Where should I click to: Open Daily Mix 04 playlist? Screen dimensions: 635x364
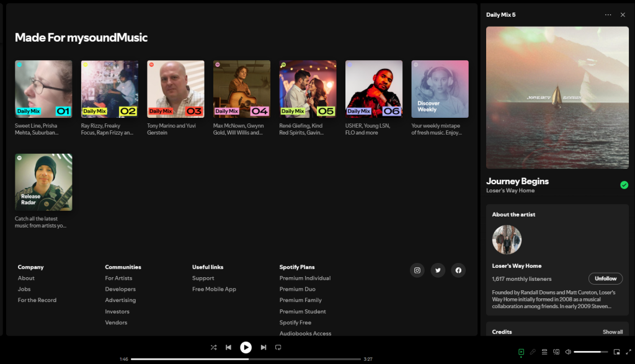point(241,89)
